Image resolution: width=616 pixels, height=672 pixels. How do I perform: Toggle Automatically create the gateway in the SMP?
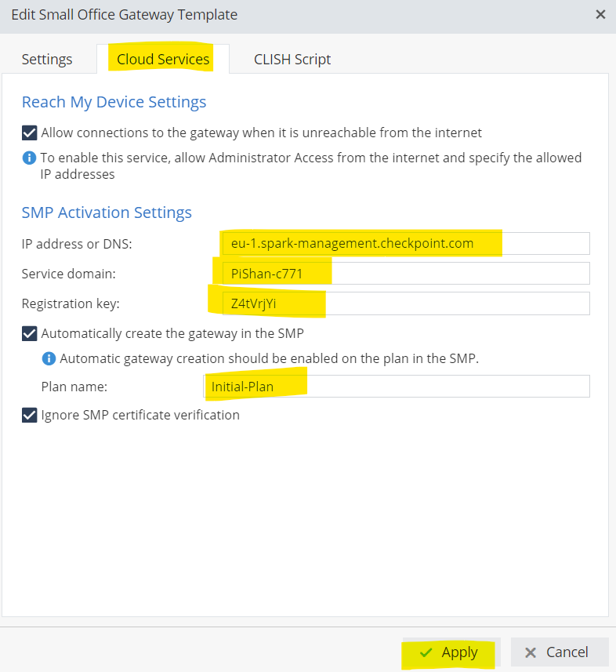(x=30, y=333)
